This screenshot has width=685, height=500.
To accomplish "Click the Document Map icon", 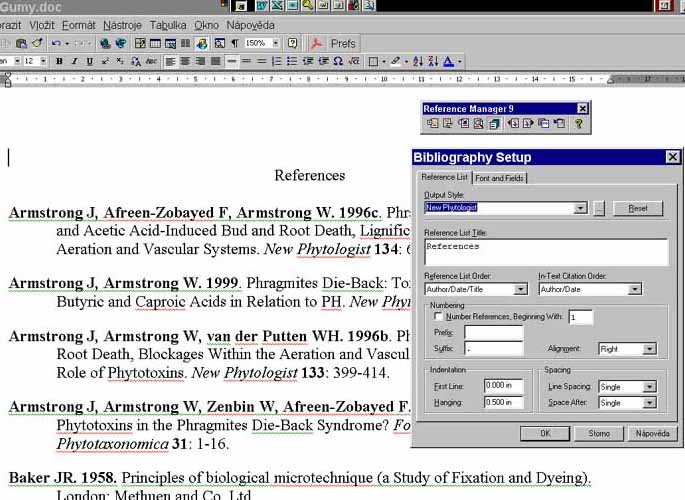I will pos(219,43).
